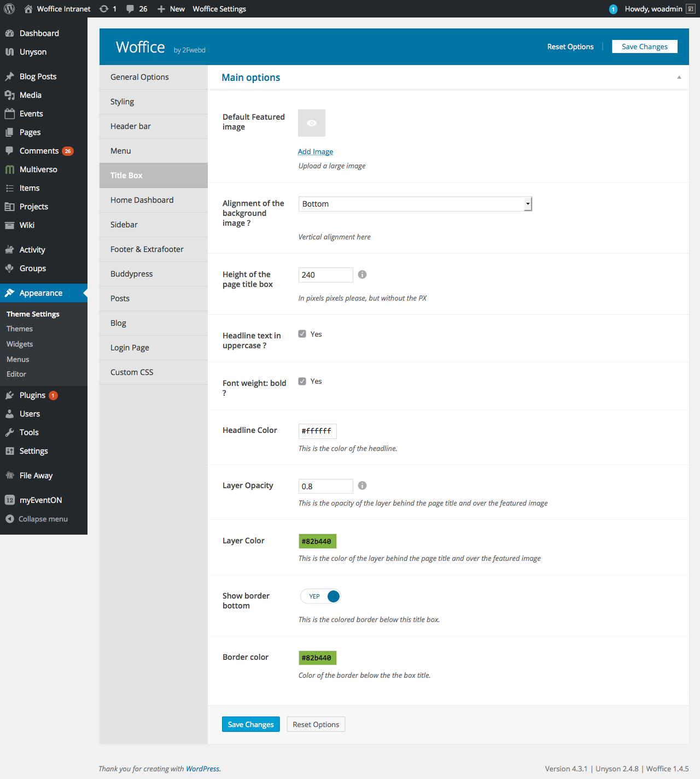The image size is (700, 779).
Task: Open the Widgets submenu item
Action: click(x=20, y=344)
